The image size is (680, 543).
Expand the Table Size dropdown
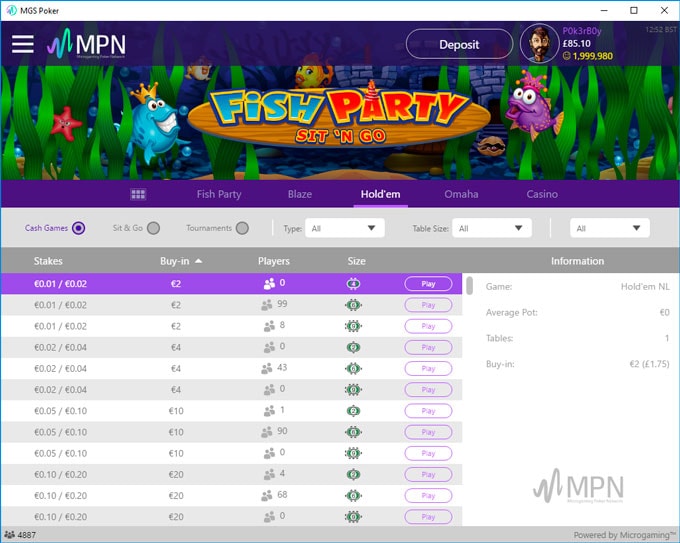coord(491,228)
